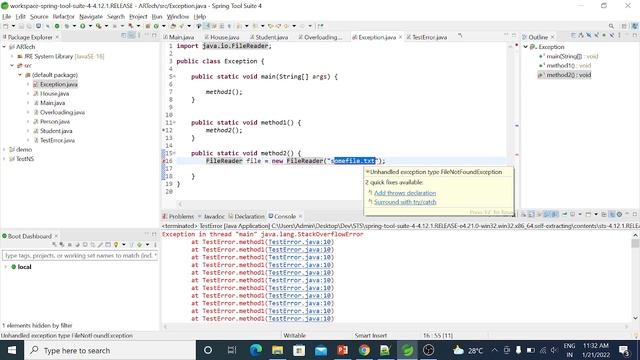This screenshot has height=360, width=640.
Task: Collapse the (default package) node
Action: point(20,75)
